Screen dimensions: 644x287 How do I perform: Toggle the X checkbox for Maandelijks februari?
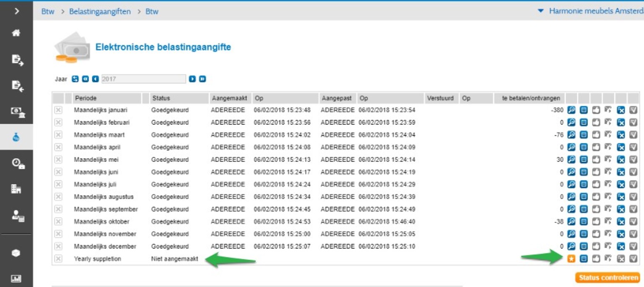[58, 123]
